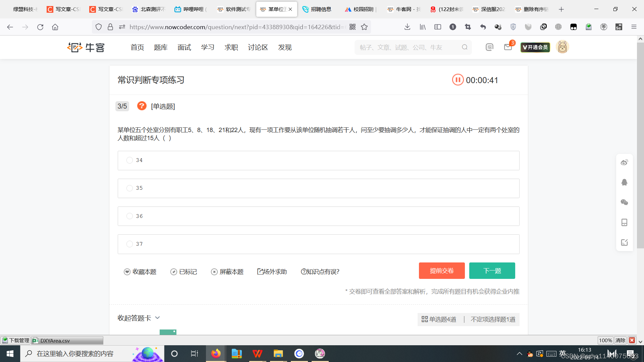Share the question to Weibo
644x362 pixels.
pos(624,162)
